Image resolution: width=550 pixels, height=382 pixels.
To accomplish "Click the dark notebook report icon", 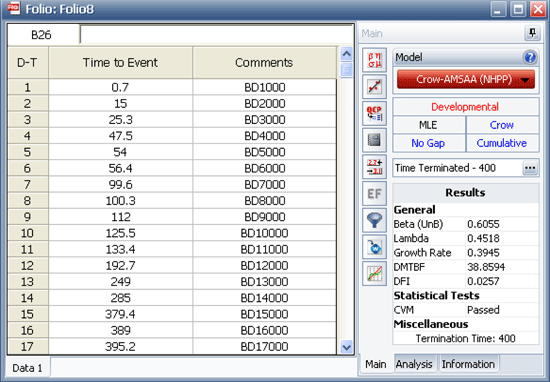I will tap(374, 140).
